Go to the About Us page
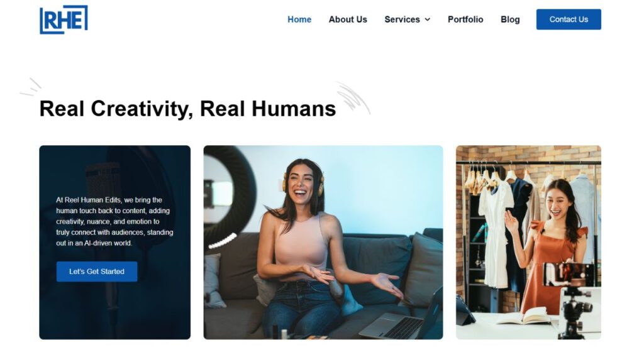Viewport: 644px width, 362px height. [348, 19]
